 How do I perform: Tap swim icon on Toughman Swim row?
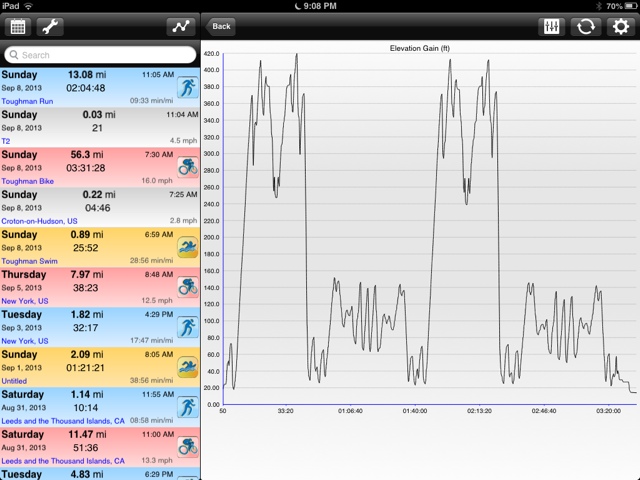(x=188, y=247)
